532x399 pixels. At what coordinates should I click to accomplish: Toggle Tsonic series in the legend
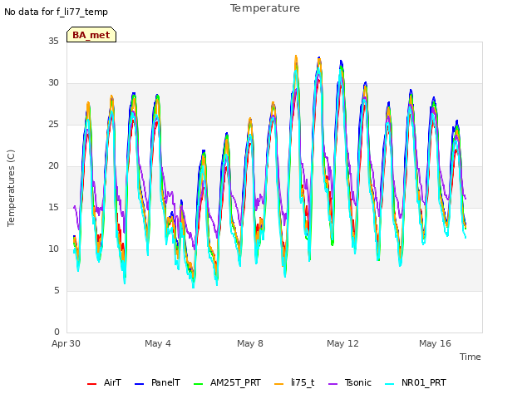350,382
